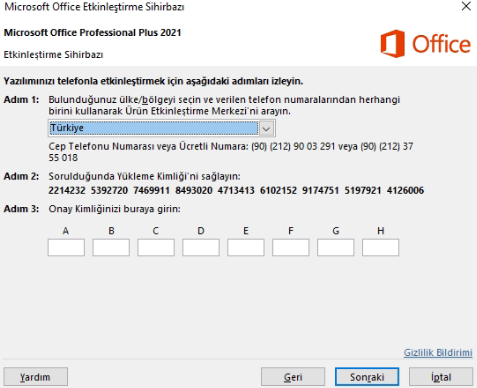Select installation ID group 5392720
Viewport: 477px width, 388px height.
tap(109, 190)
